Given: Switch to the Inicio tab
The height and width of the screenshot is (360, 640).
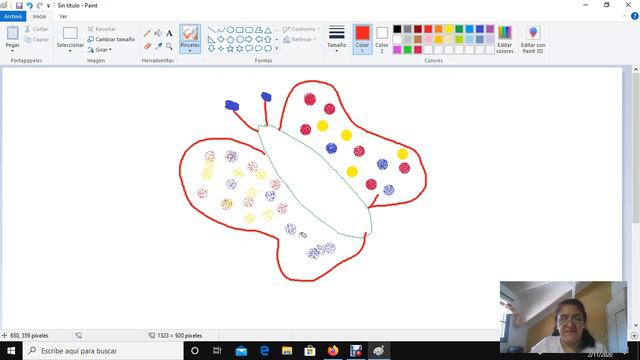Looking at the screenshot, I should click(x=39, y=16).
